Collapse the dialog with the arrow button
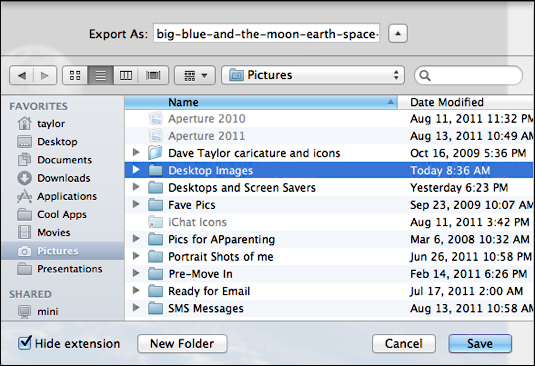The image size is (535, 366). 398,34
